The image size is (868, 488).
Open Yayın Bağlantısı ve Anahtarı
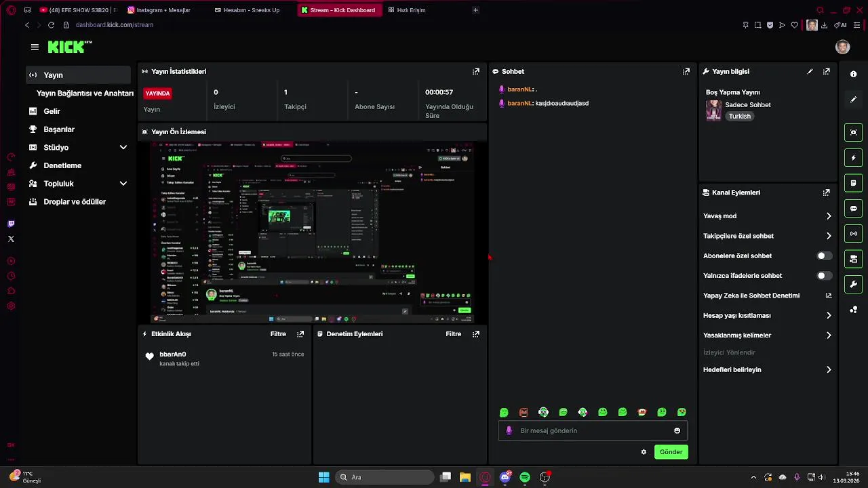(x=85, y=94)
